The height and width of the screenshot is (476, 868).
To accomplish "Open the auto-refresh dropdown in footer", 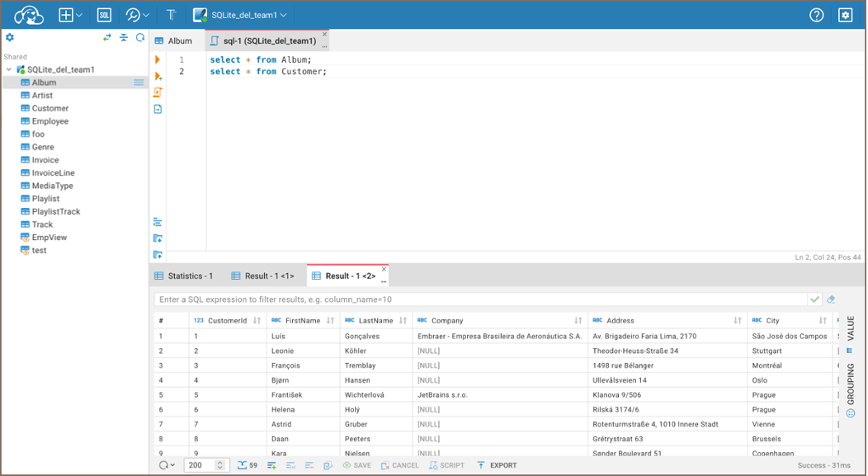I will click(167, 465).
